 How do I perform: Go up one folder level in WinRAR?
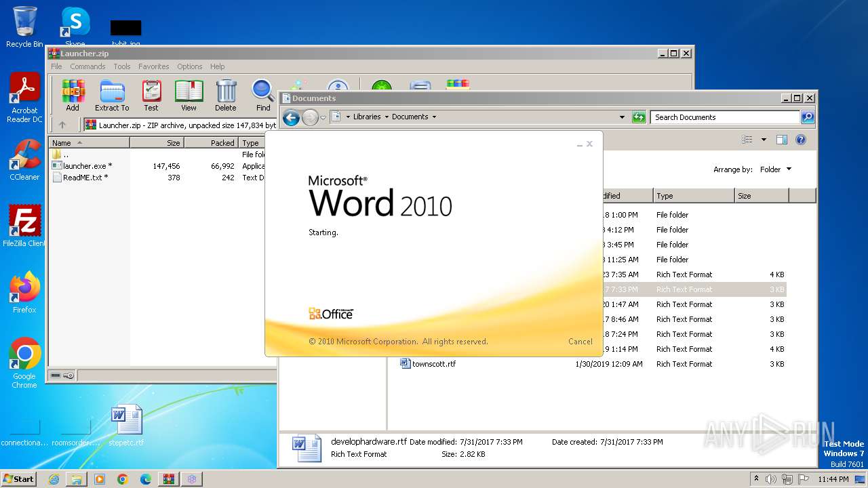(62, 125)
